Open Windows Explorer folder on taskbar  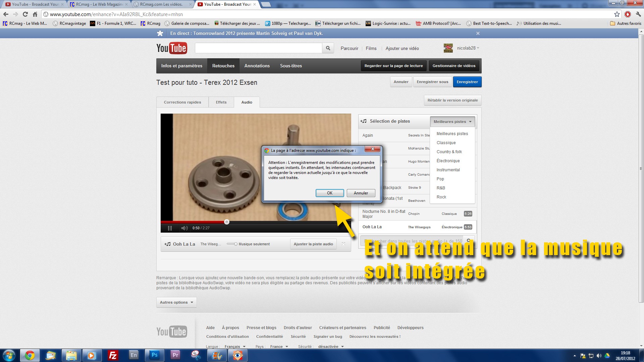(71, 355)
